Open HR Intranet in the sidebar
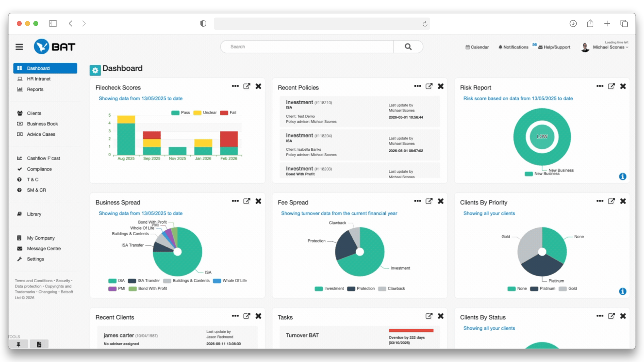Screen dimensions: 644x362 tap(39, 79)
